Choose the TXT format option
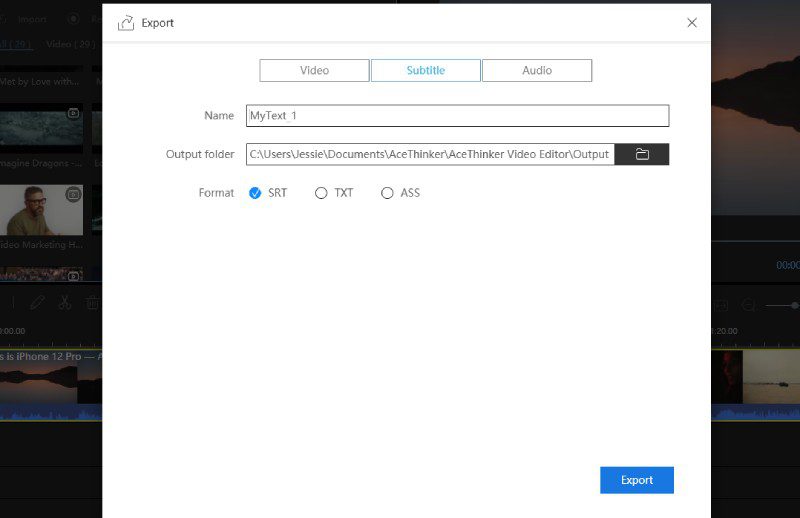 (321, 193)
